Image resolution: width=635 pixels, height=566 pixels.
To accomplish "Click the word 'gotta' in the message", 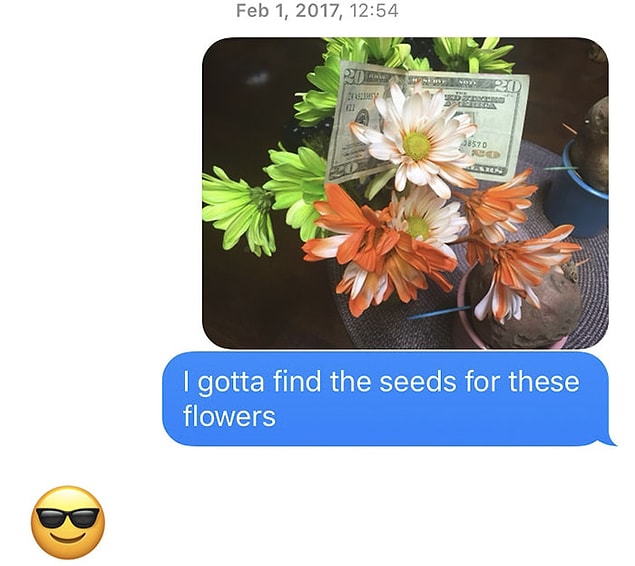I will [x=230, y=383].
